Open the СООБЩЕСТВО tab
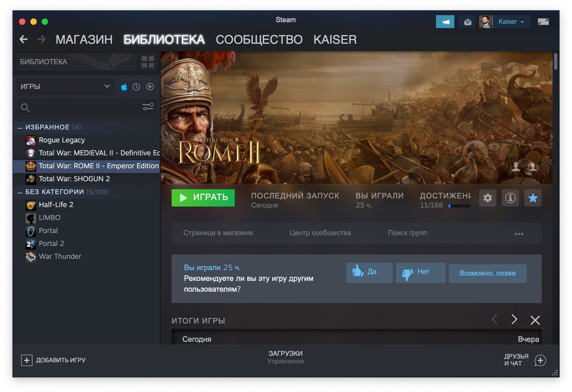 point(259,40)
